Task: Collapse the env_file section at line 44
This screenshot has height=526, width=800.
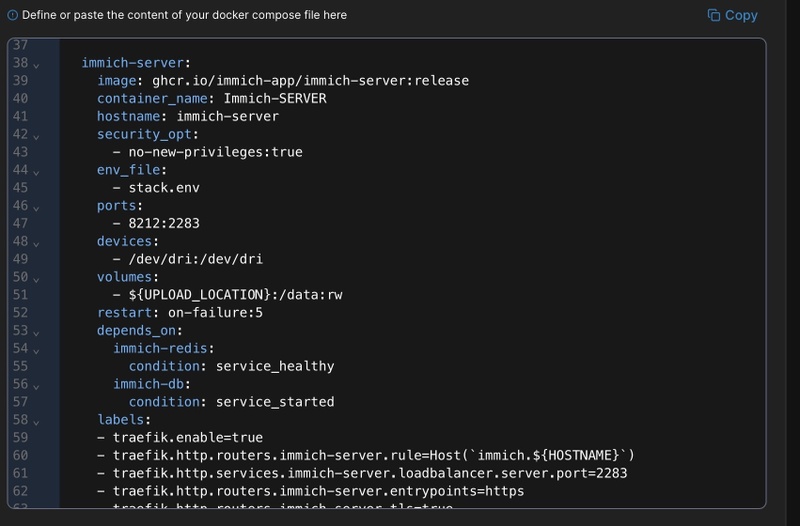Action: [36, 172]
